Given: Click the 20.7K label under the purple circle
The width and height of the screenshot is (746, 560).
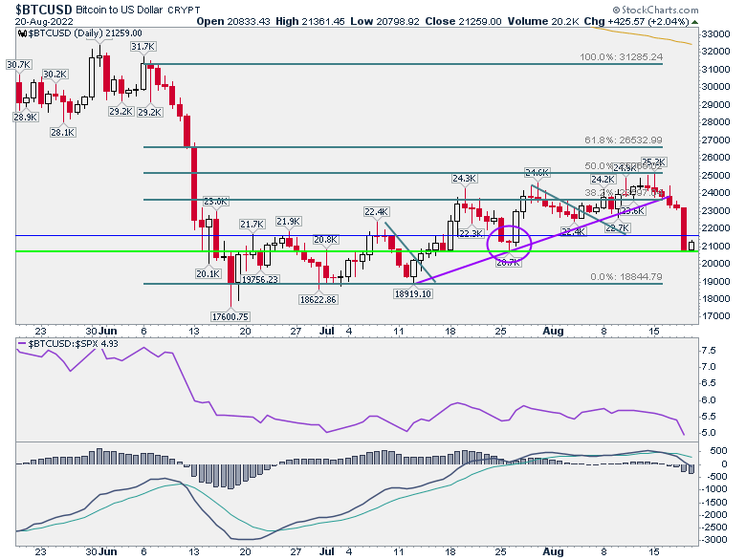Looking at the screenshot, I should click(509, 263).
